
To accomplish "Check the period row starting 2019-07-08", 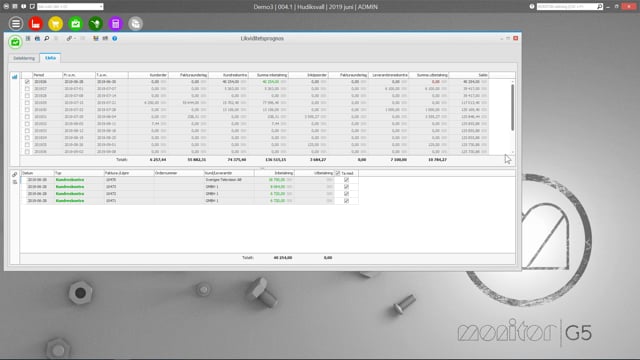I will tap(27, 96).
